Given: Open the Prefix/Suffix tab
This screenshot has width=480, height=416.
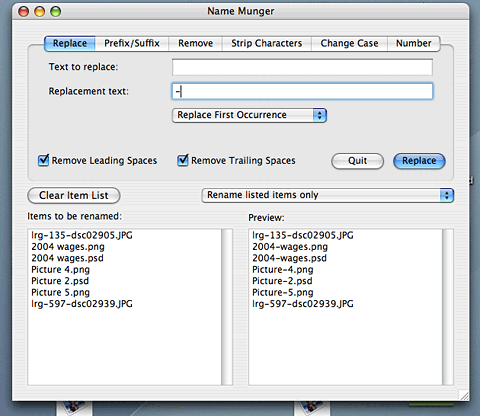Looking at the screenshot, I should (132, 43).
